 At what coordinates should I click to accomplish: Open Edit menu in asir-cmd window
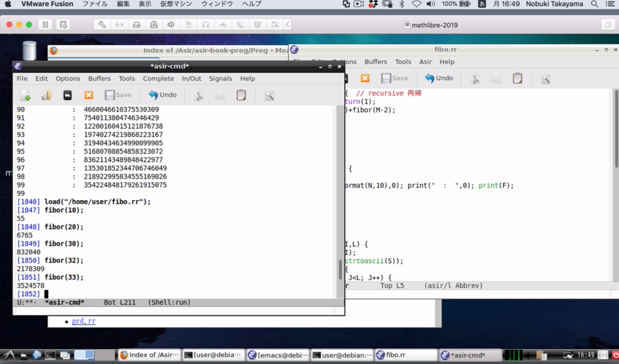pyautogui.click(x=41, y=78)
